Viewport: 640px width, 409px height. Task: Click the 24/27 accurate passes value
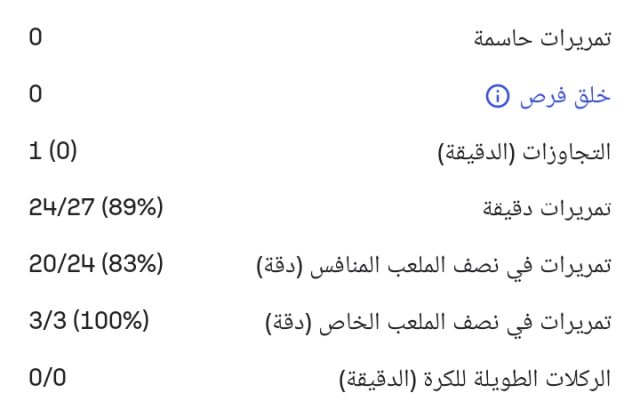pyautogui.click(x=64, y=210)
